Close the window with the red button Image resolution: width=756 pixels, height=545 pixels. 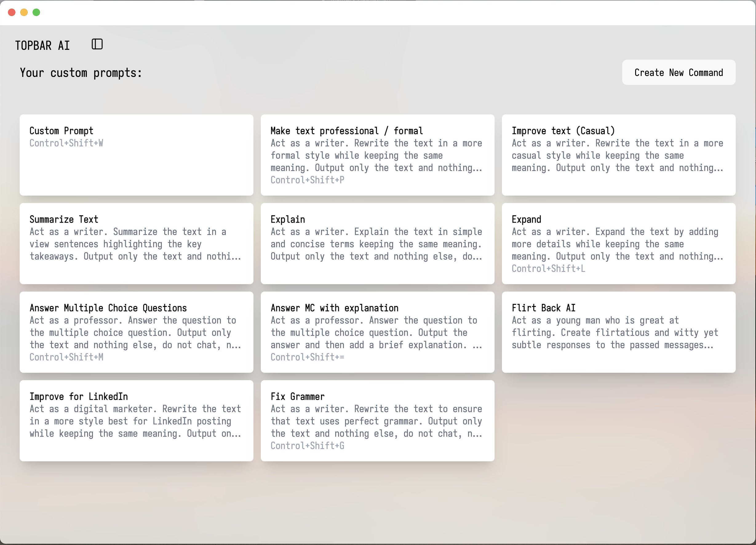12,12
